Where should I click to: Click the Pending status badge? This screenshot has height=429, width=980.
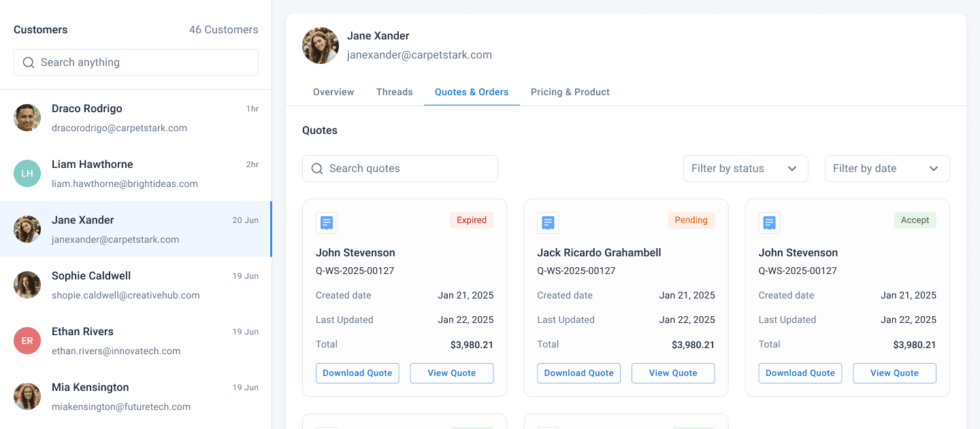[691, 220]
